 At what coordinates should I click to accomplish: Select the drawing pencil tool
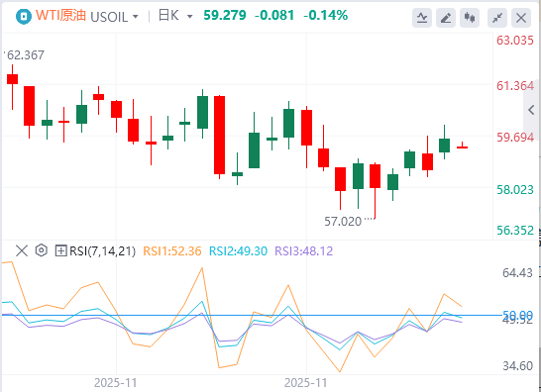coord(446,17)
